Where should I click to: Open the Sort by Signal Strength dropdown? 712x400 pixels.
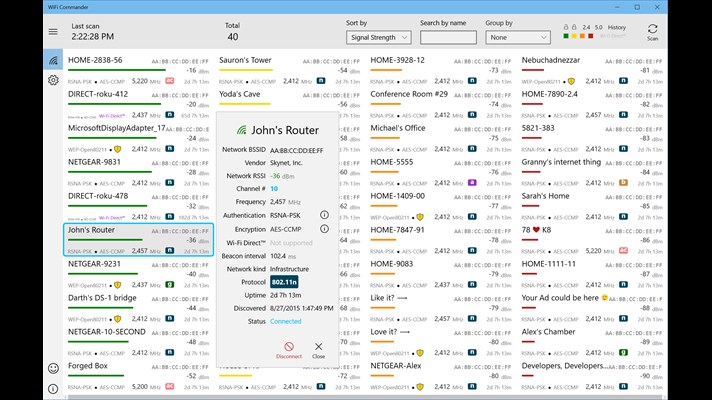point(378,37)
